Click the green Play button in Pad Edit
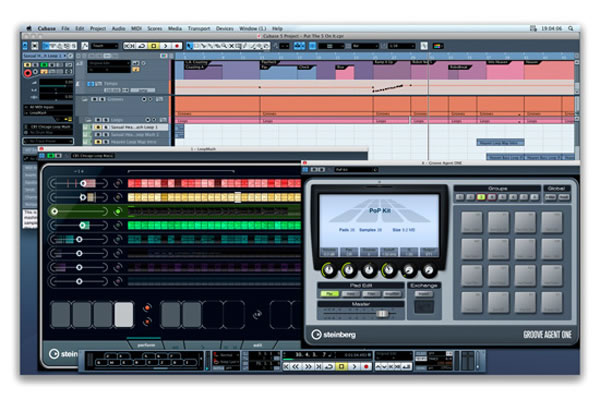The image size is (600, 400). click(329, 294)
